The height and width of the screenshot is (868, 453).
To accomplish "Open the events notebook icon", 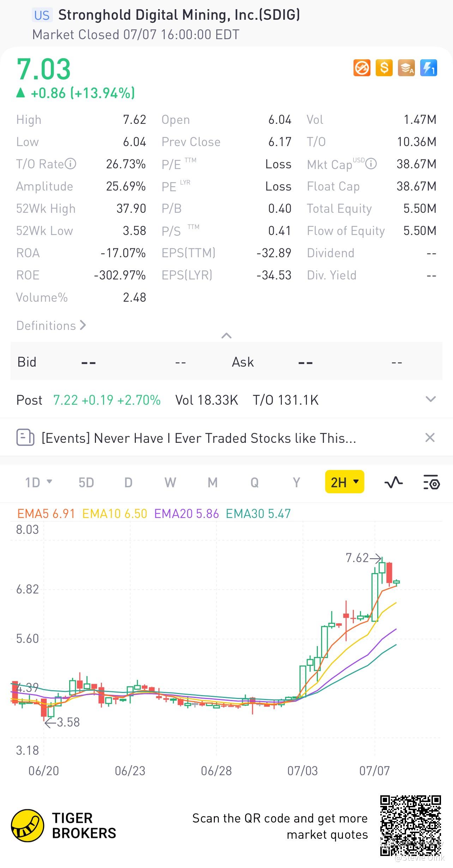I will 25,438.
